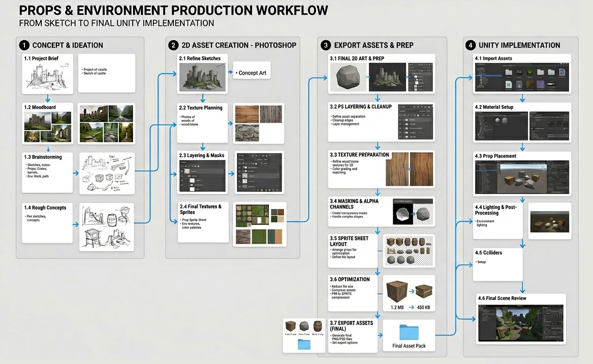This screenshot has width=593, height=364.
Task: Click the large olive green swatch in 2.4 palette
Action: click(x=259, y=237)
